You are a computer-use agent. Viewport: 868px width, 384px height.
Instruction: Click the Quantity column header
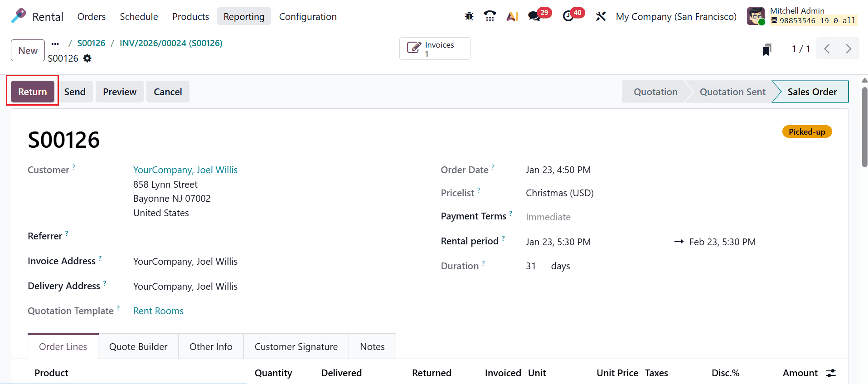click(x=273, y=373)
